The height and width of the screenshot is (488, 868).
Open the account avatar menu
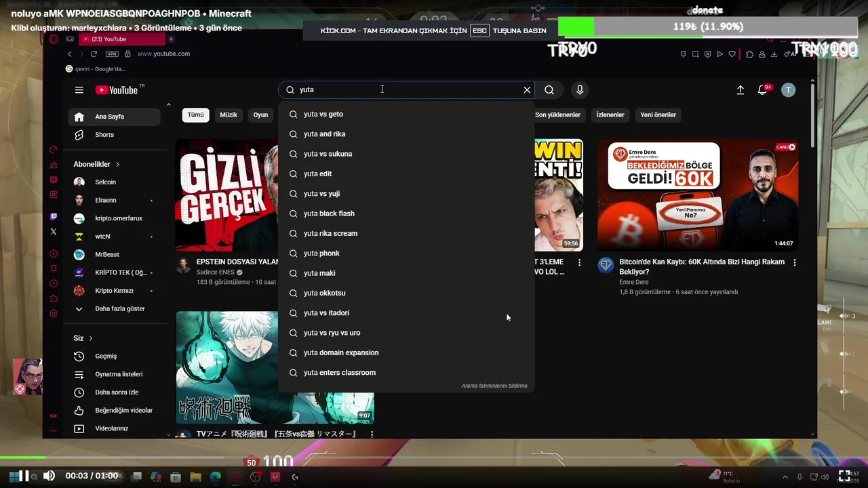point(788,89)
